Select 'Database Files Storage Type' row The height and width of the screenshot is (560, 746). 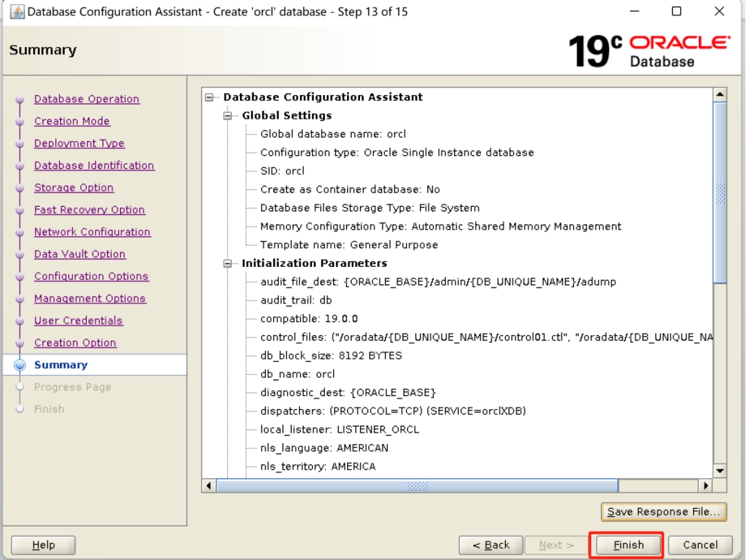coord(370,208)
